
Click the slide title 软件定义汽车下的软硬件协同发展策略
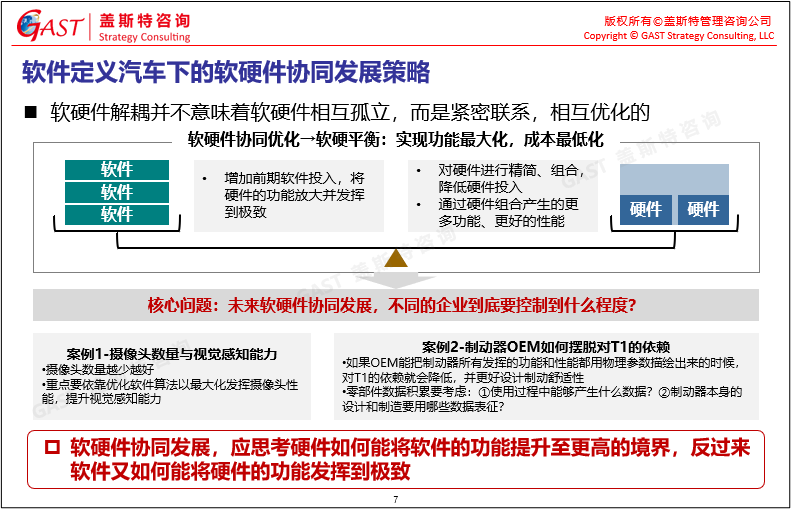[226, 73]
